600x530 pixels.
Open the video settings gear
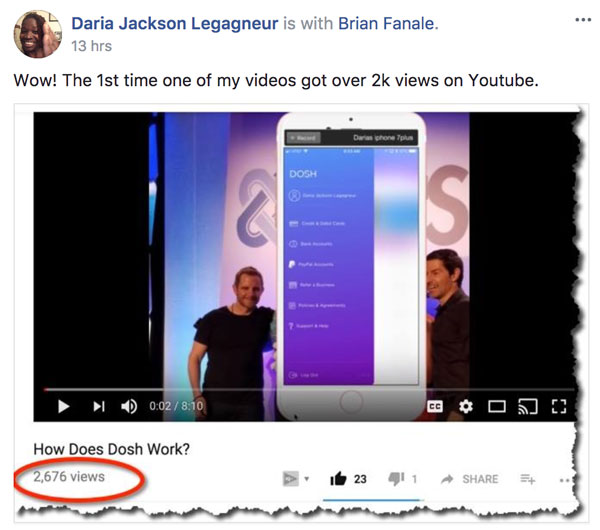tap(466, 406)
